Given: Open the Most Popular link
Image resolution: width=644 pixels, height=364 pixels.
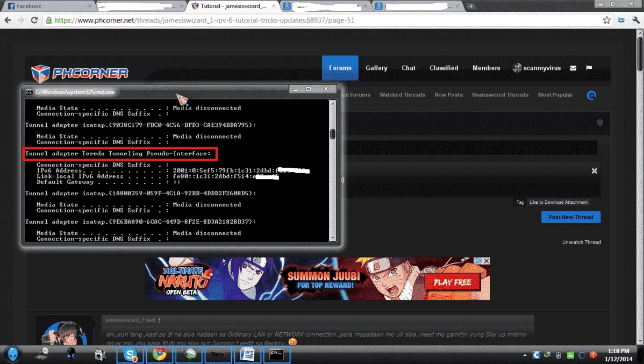Looking at the screenshot, I should [x=555, y=95].
